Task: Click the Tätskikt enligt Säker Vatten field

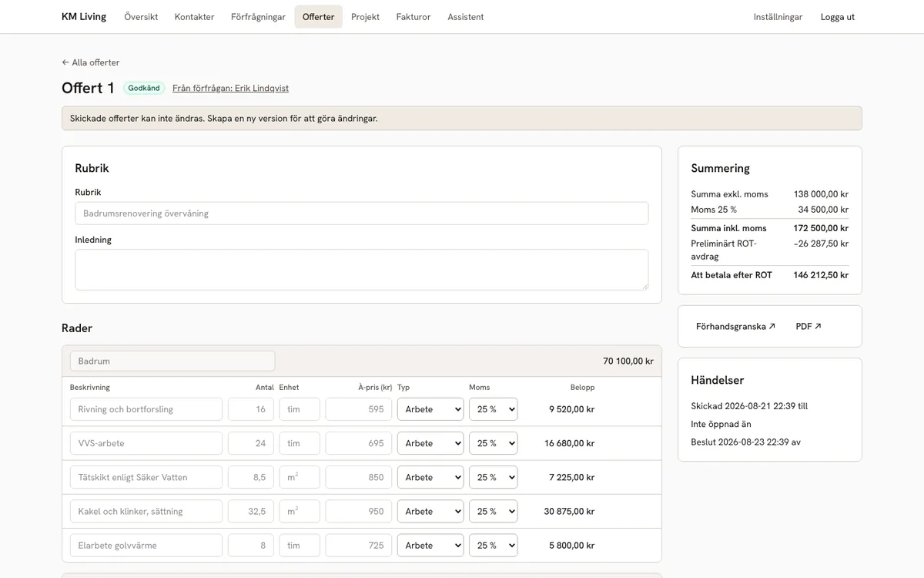Action: pos(146,477)
